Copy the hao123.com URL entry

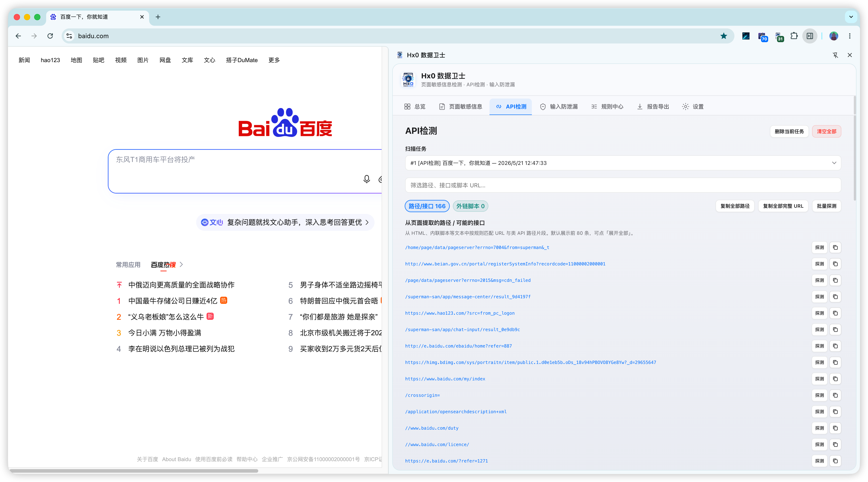pos(835,313)
